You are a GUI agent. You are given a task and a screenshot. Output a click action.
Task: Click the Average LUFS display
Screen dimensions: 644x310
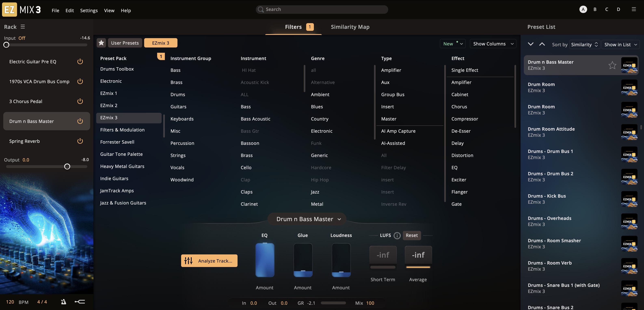point(418,255)
